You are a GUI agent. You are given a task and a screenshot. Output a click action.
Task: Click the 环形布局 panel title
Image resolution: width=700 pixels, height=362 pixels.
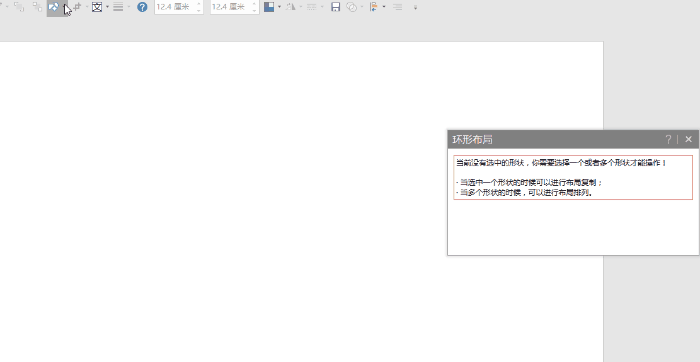pos(472,140)
